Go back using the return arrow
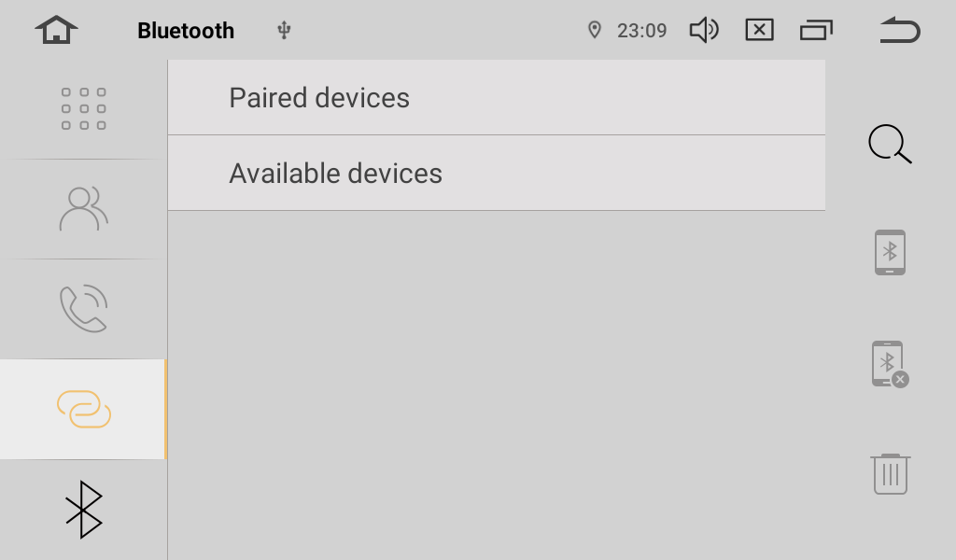Screen dimensions: 956x560 (x=899, y=31)
